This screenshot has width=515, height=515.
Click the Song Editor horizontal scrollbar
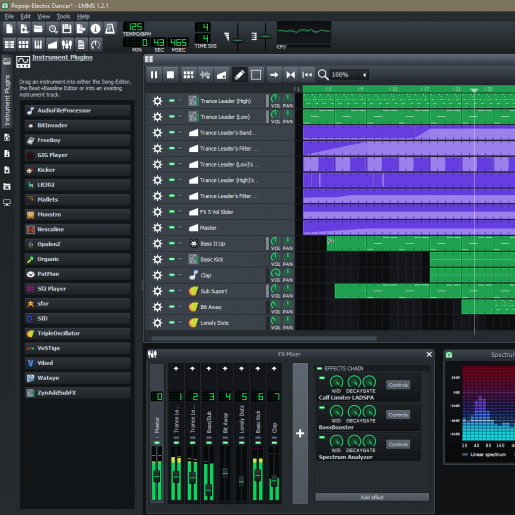point(264,338)
